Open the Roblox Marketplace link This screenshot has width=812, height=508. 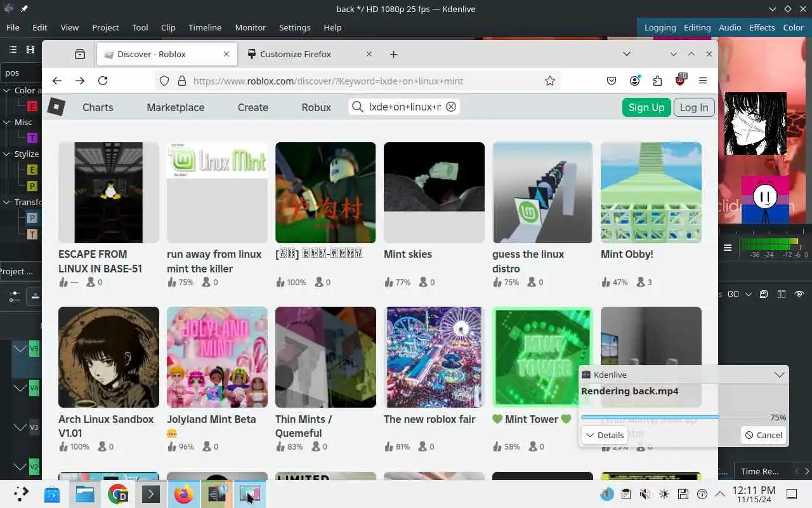tap(175, 107)
